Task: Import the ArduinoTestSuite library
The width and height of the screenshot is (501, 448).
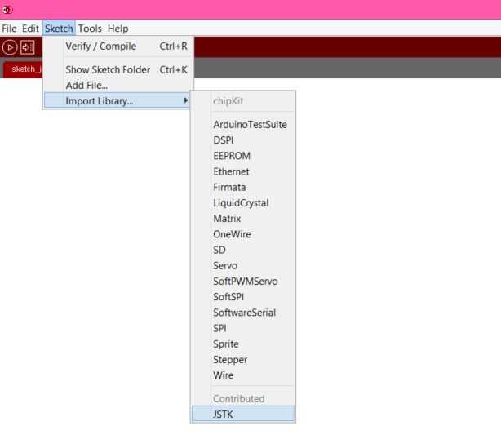Action: (243, 125)
